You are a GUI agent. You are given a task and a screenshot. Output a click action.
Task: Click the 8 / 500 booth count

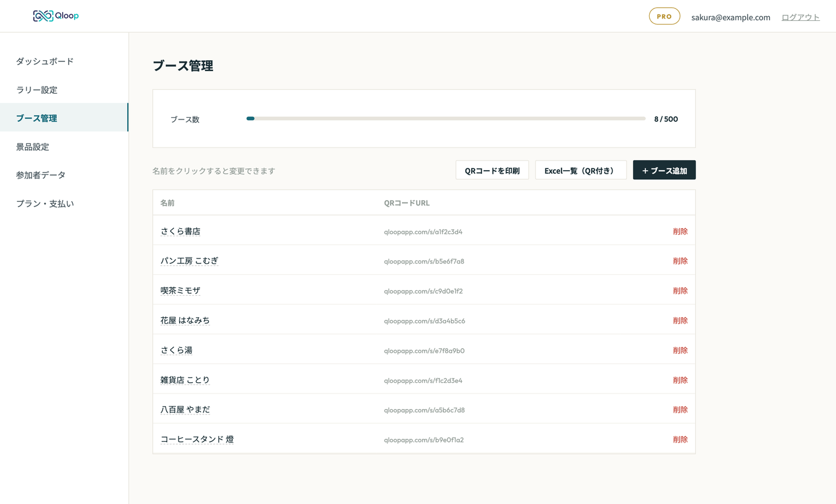click(x=666, y=119)
